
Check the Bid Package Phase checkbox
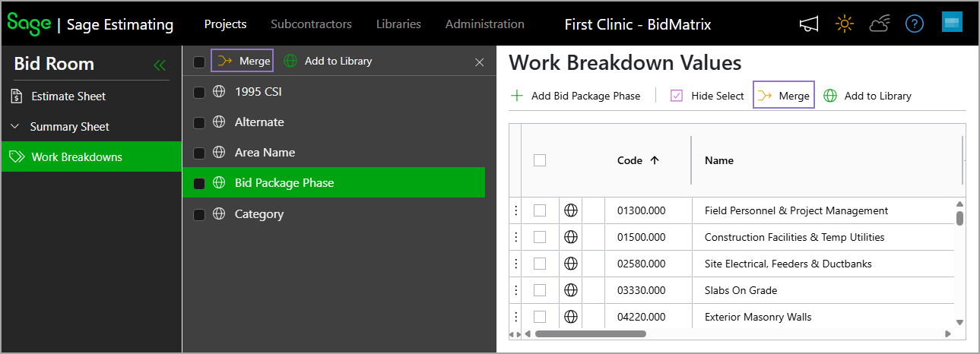point(199,183)
